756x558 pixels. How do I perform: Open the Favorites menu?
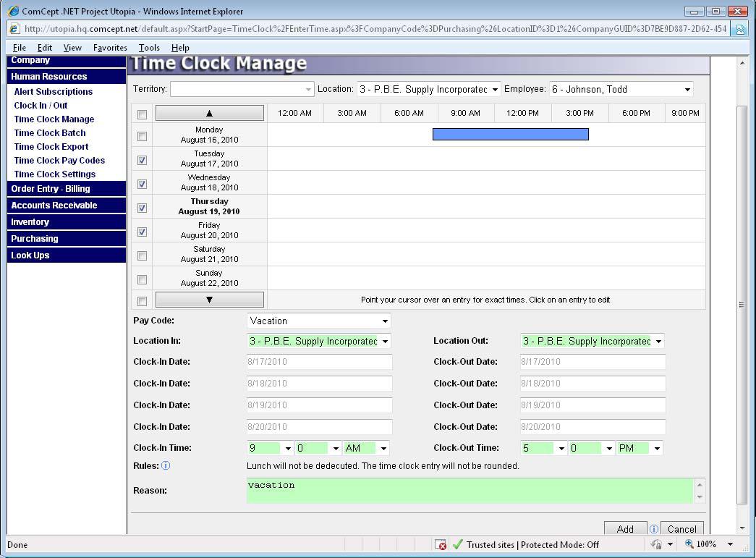(110, 48)
